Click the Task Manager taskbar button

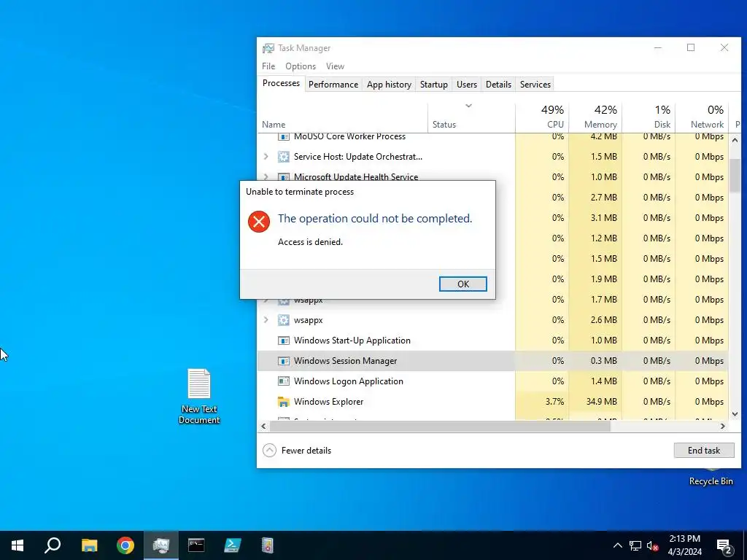tap(161, 545)
